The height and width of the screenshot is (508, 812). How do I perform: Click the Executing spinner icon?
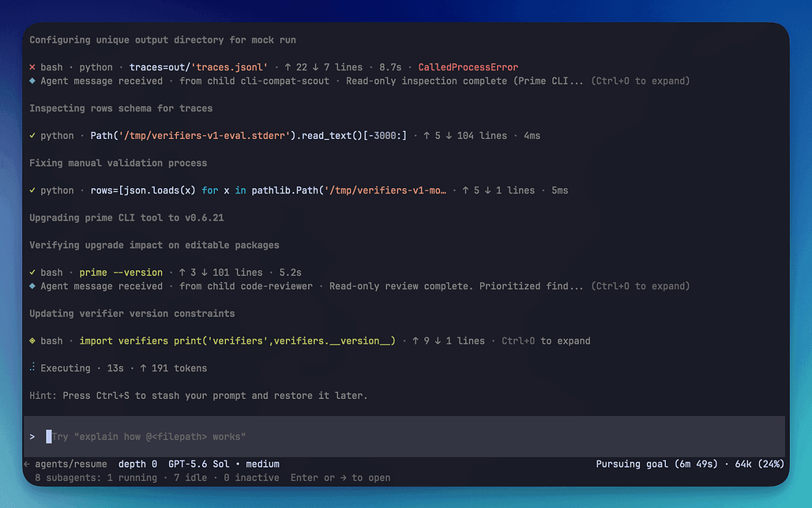pyautogui.click(x=32, y=367)
